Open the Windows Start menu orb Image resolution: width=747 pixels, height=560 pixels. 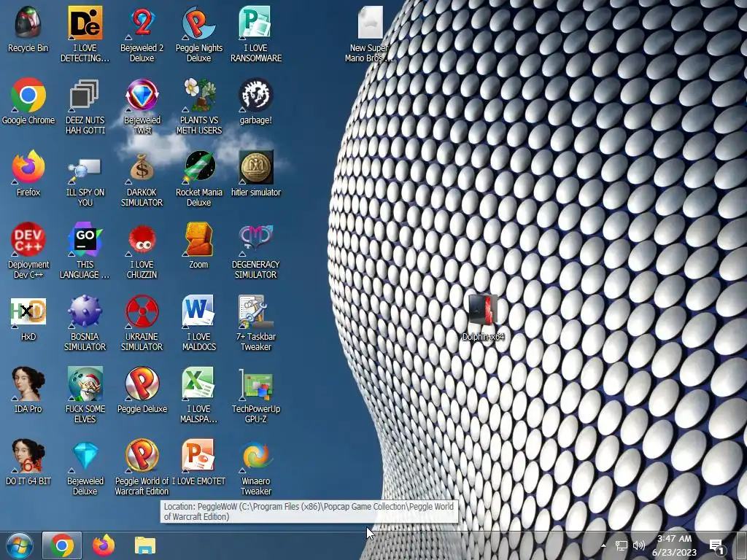[20, 545]
